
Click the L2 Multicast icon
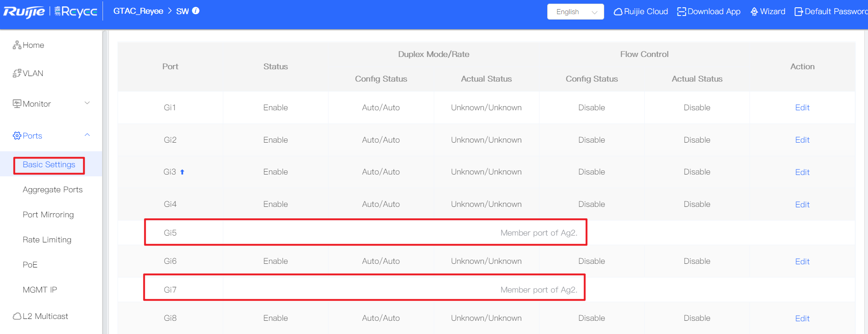(17, 316)
